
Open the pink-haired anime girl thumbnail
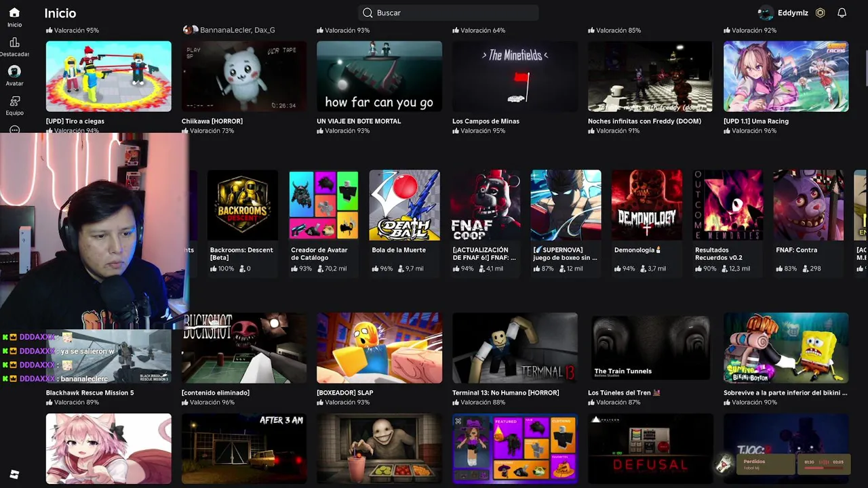coord(108,449)
